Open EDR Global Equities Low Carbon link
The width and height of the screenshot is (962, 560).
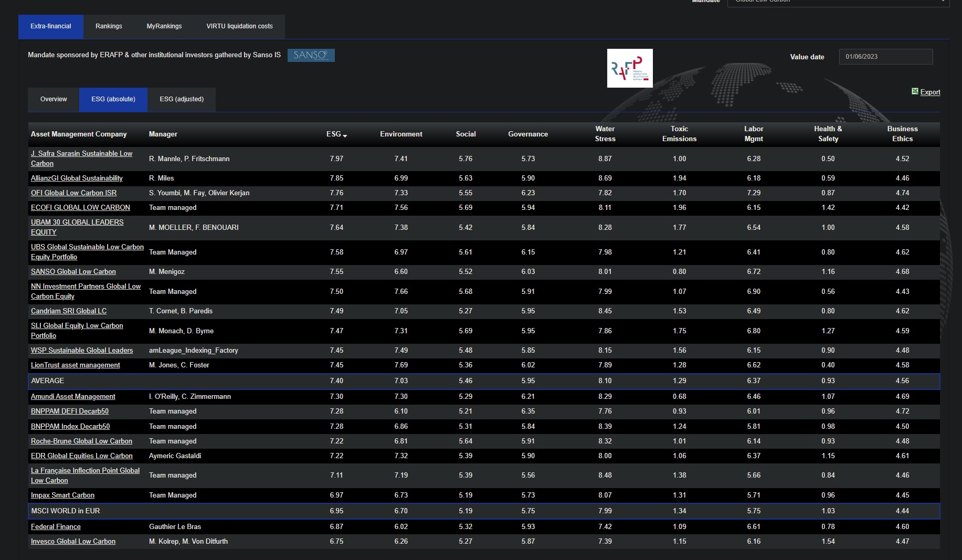(x=82, y=456)
